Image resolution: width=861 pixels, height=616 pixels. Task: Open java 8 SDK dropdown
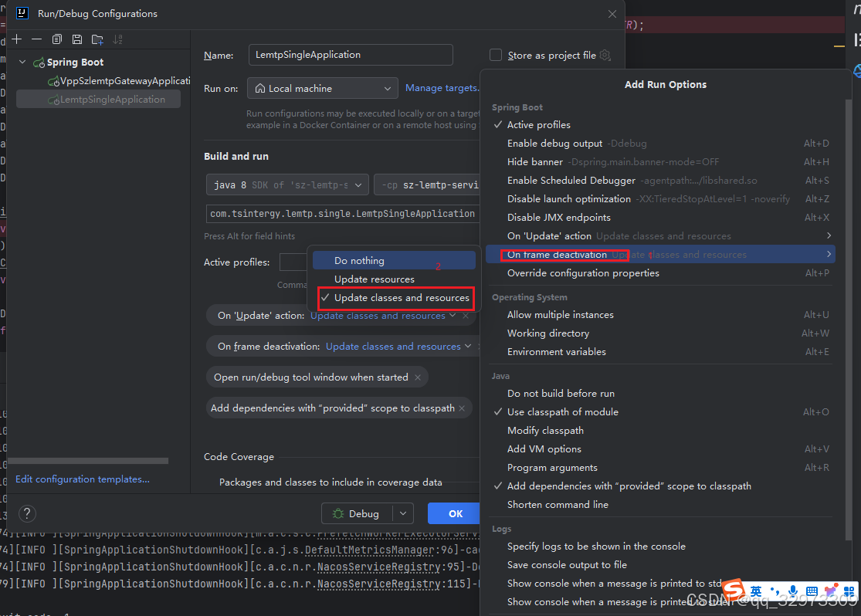287,185
